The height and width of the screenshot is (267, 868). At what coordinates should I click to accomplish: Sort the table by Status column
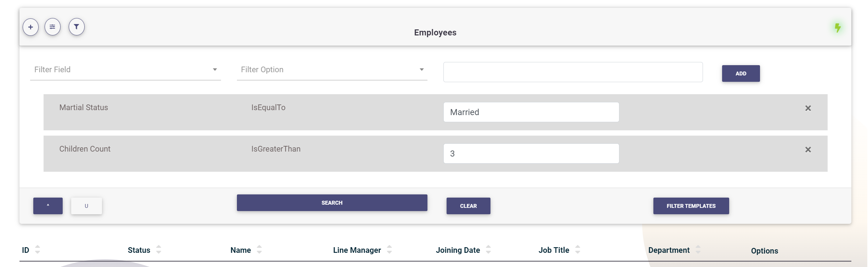click(x=158, y=250)
